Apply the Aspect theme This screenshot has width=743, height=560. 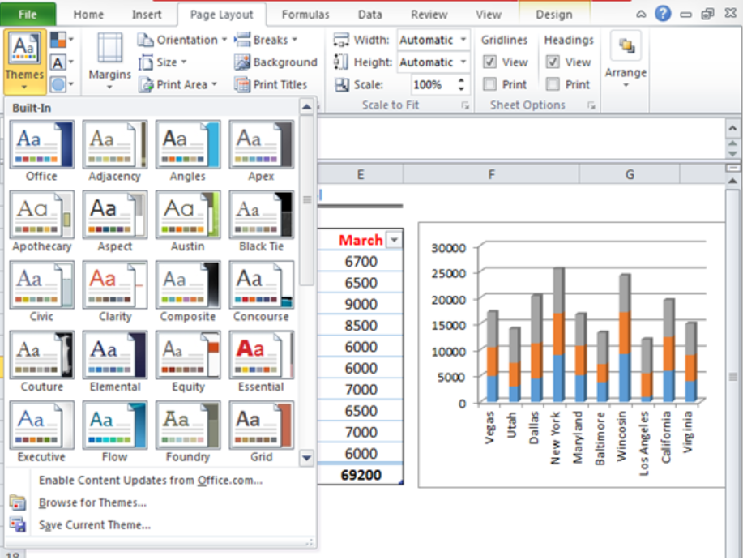[x=115, y=221]
